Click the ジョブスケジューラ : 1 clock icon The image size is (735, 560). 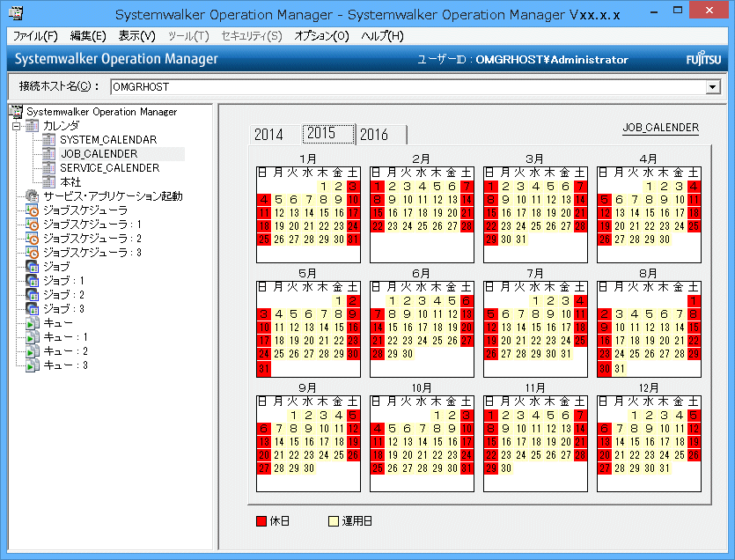(33, 225)
